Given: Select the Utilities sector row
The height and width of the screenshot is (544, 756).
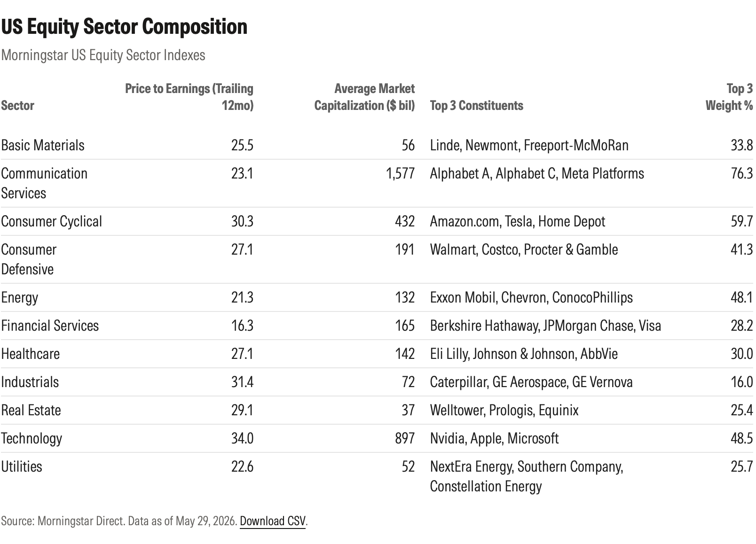Looking at the screenshot, I should coord(377,476).
